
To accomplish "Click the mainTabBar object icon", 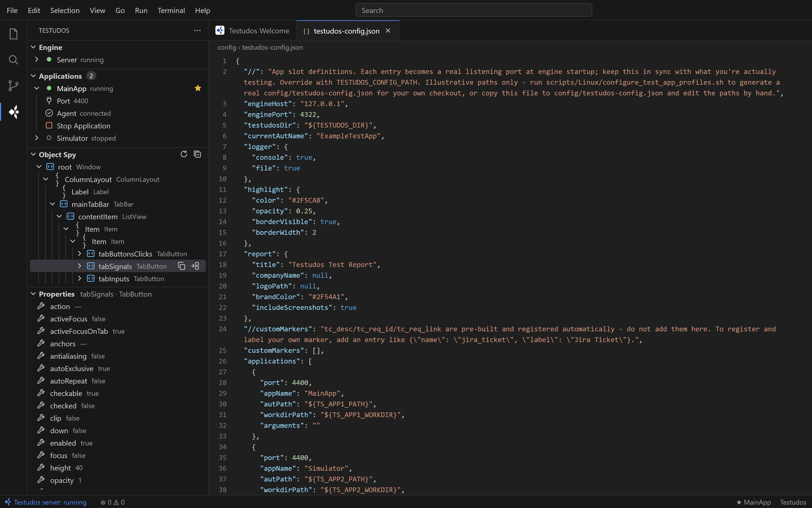I will coord(63,204).
